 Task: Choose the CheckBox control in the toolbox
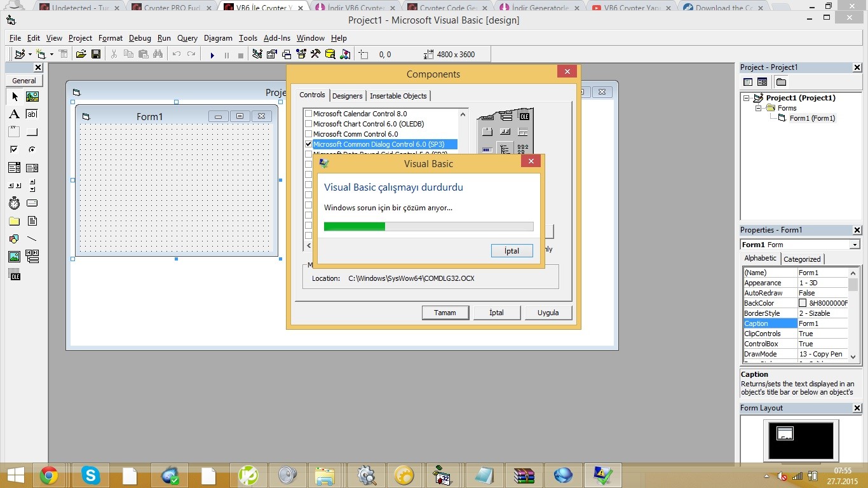click(x=15, y=150)
